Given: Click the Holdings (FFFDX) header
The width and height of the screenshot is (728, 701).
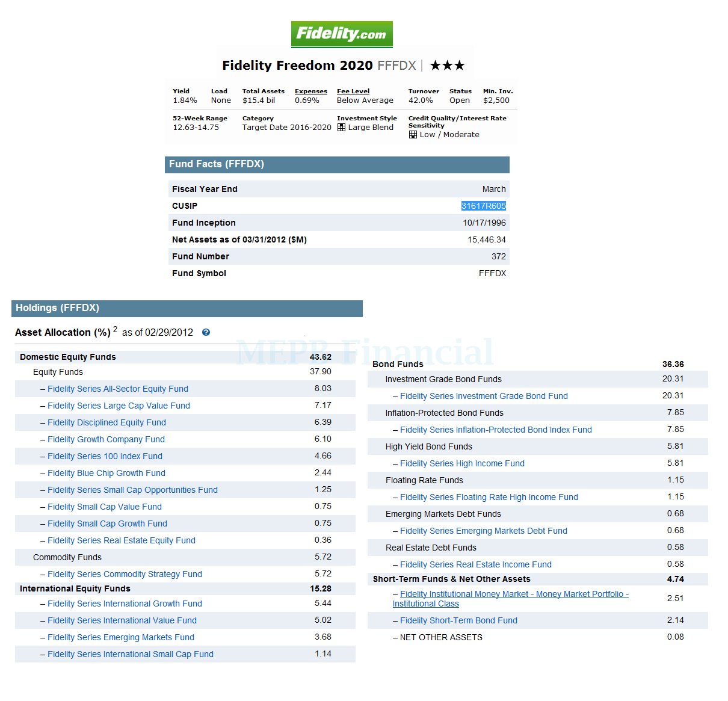Looking at the screenshot, I should click(x=187, y=308).
